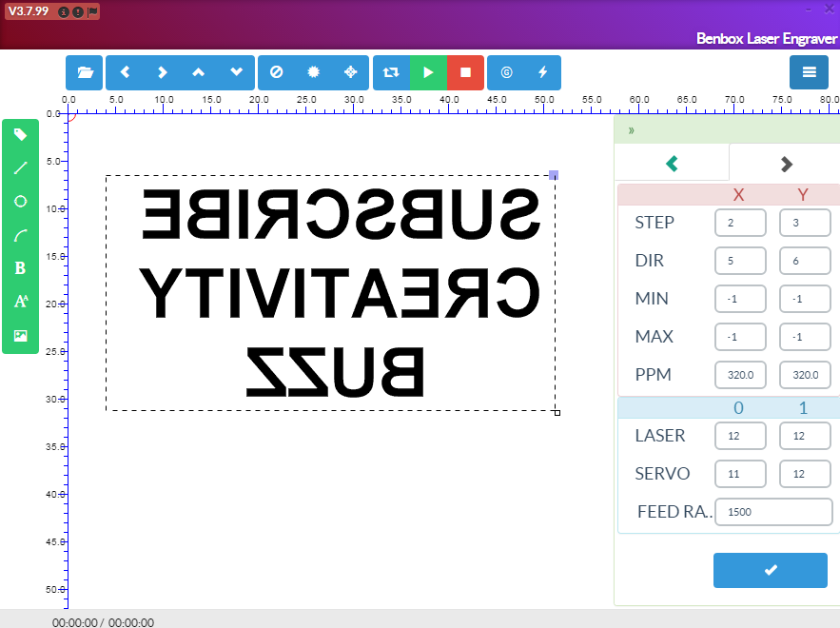The image size is (840, 628).
Task: Click the info icon beside version label
Action: (x=64, y=11)
